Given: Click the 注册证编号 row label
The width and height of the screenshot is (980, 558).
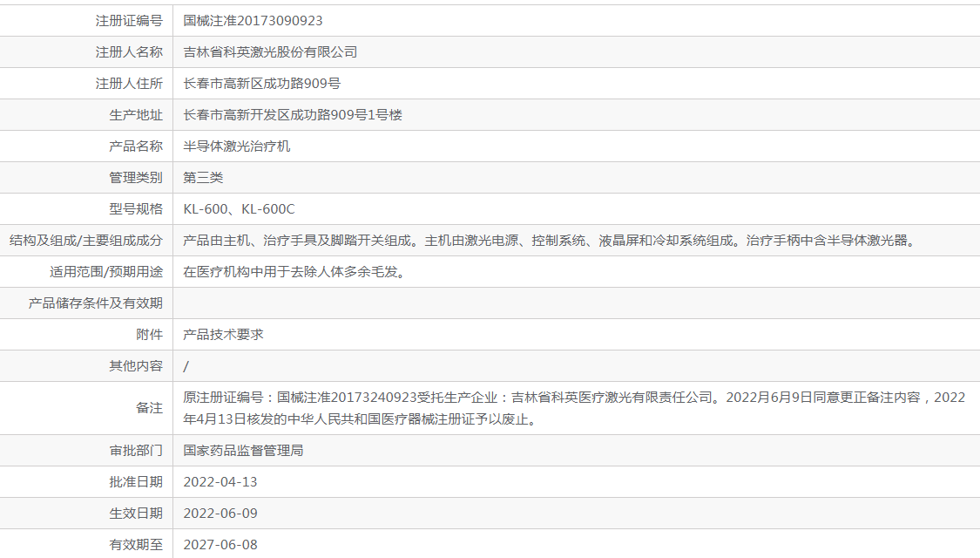Looking at the screenshot, I should pos(129,21).
